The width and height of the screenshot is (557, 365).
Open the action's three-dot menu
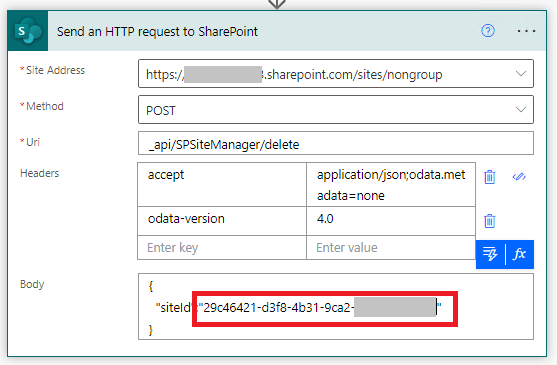click(526, 31)
